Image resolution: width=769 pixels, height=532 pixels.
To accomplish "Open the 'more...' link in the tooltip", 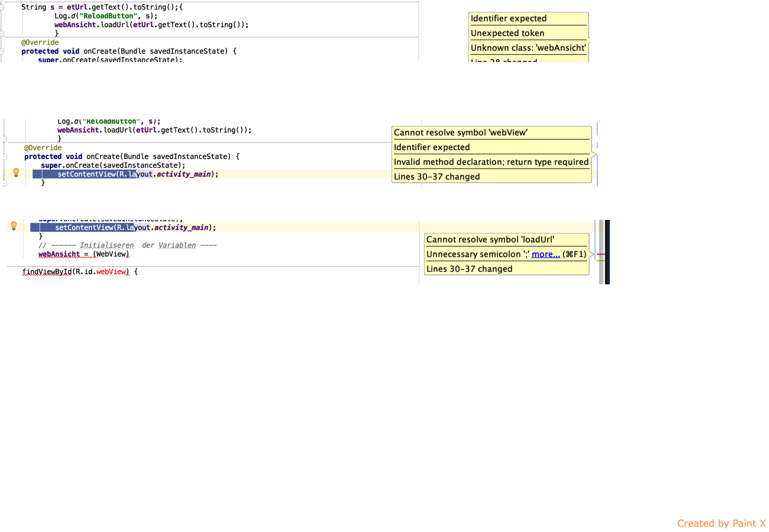I will tap(545, 254).
